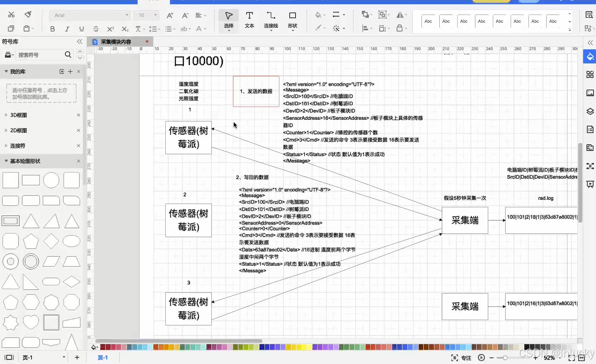
Task: Activate the Select pointer tool (选择)
Action: pyautogui.click(x=229, y=21)
